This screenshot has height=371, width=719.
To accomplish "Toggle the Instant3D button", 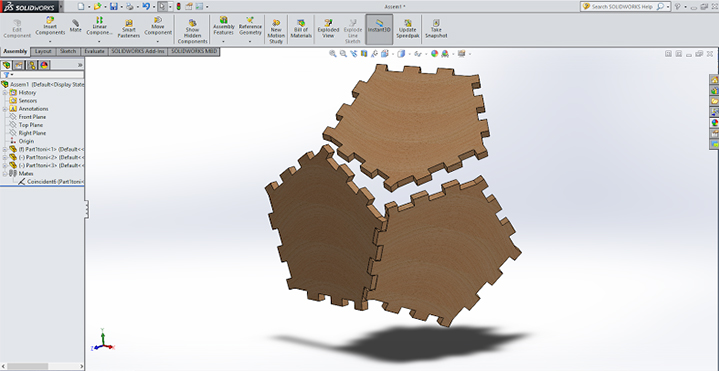I will (x=379, y=28).
